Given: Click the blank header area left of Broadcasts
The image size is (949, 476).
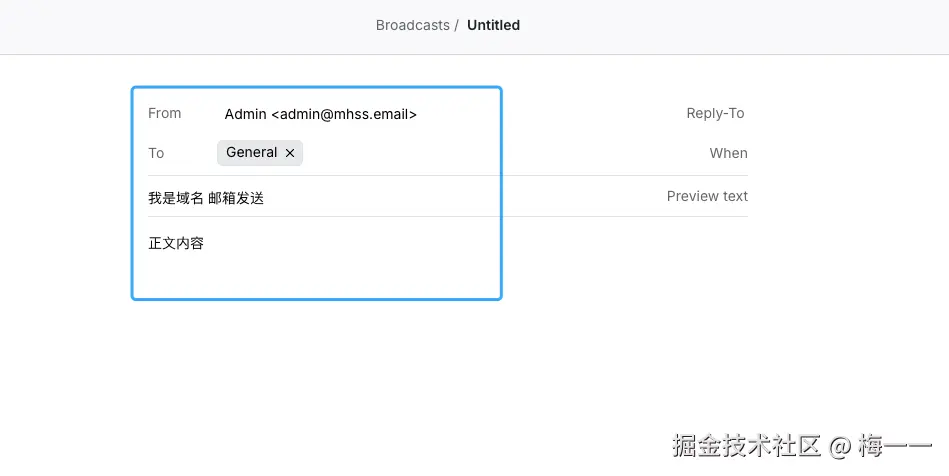Looking at the screenshot, I should click(x=180, y=25).
